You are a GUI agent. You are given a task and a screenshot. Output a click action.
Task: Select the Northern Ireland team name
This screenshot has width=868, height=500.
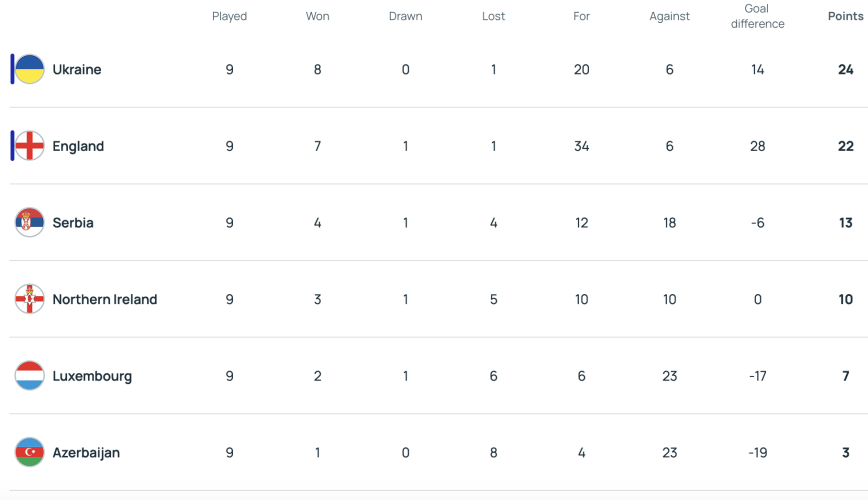tap(105, 299)
